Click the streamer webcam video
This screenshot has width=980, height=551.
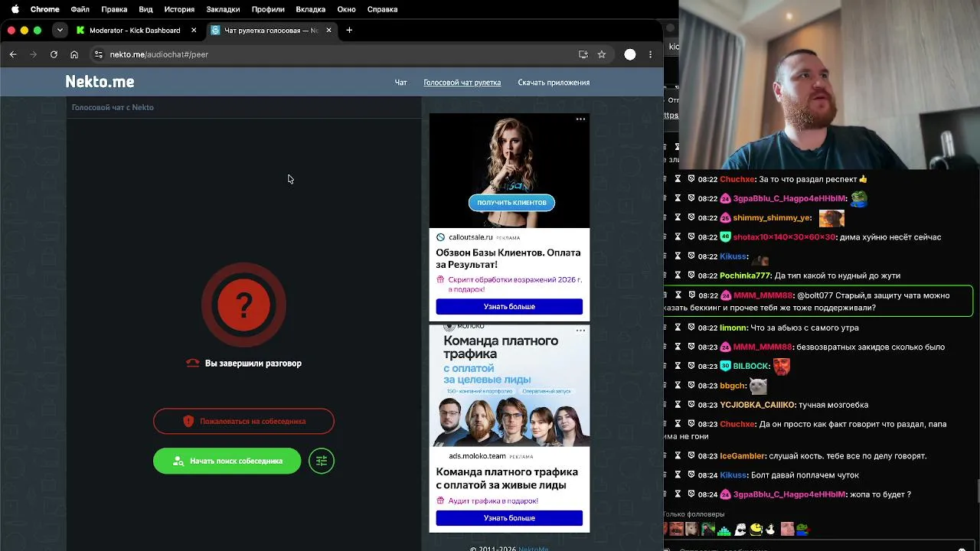[829, 84]
